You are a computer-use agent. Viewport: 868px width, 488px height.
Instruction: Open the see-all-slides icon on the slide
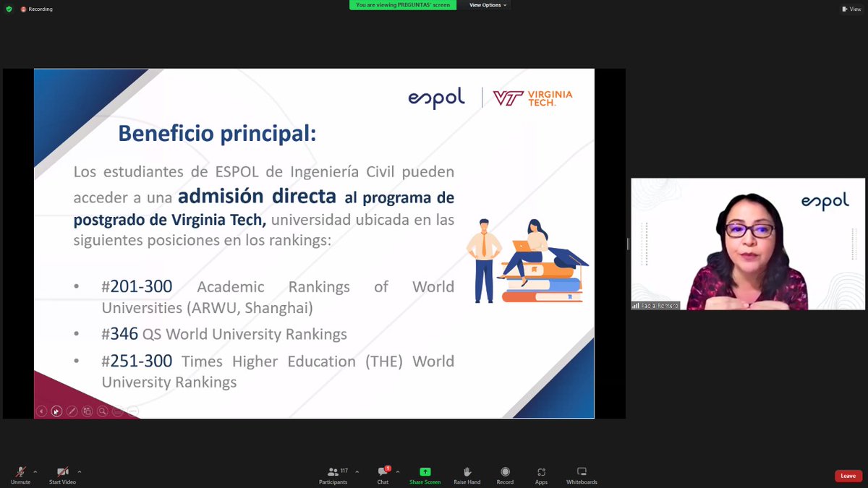[x=87, y=411]
